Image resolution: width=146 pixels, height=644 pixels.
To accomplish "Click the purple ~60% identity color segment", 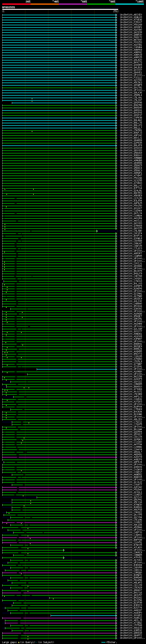I will pos(73,4).
